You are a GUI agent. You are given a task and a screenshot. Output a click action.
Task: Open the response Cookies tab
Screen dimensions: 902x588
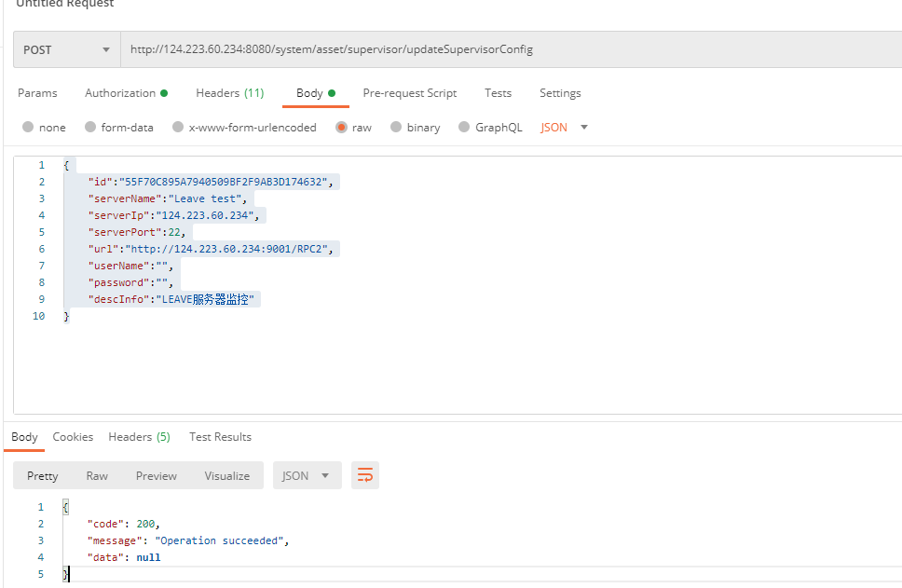[73, 437]
